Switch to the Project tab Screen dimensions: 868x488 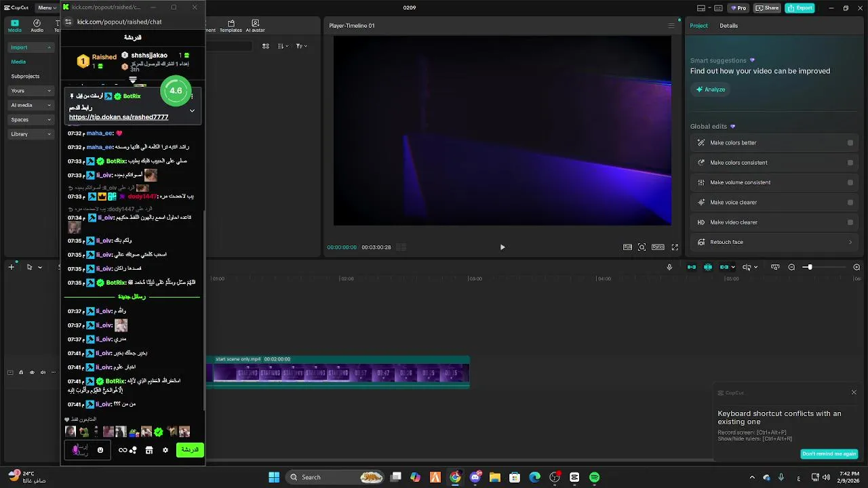(x=698, y=26)
